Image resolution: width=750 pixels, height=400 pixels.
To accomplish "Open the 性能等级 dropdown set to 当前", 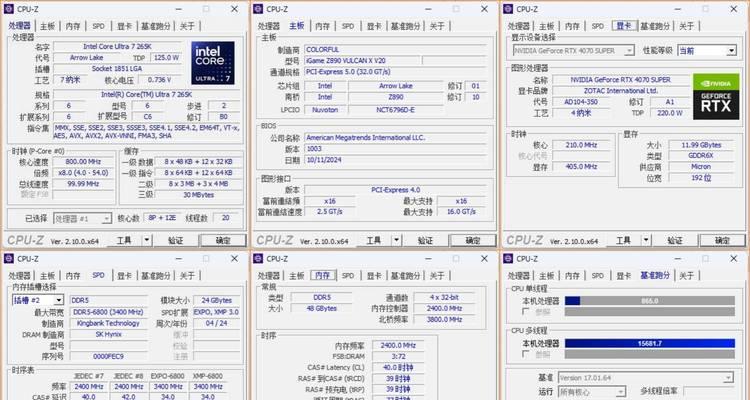I will pyautogui.click(x=707, y=50).
